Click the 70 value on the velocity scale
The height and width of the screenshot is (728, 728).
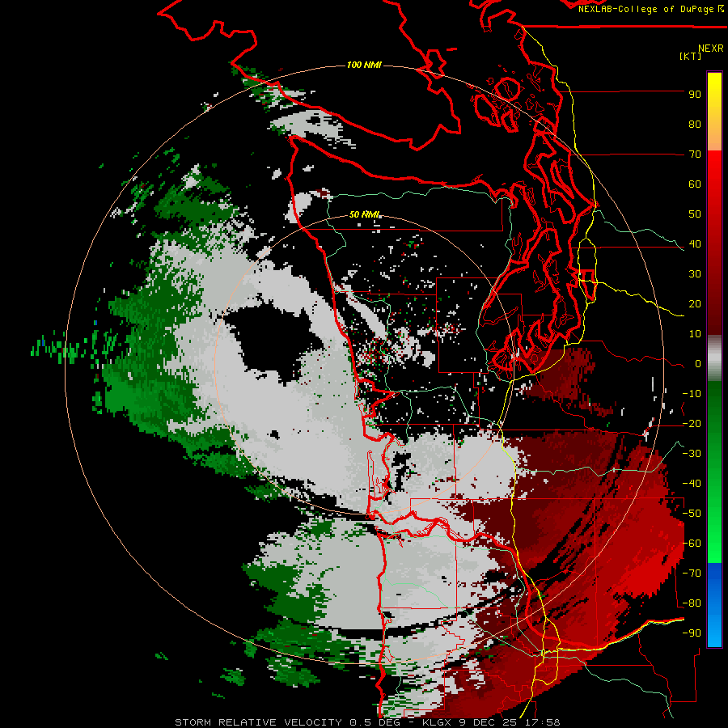(x=695, y=154)
